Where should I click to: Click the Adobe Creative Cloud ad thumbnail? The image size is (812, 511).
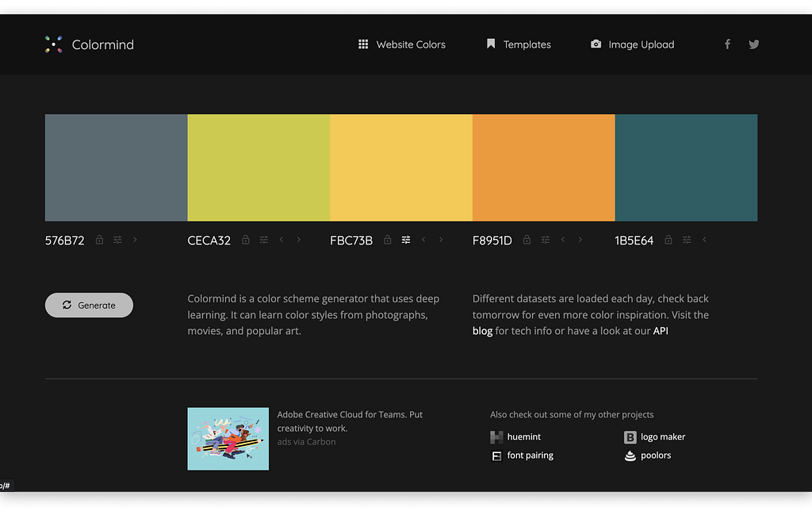tap(228, 439)
